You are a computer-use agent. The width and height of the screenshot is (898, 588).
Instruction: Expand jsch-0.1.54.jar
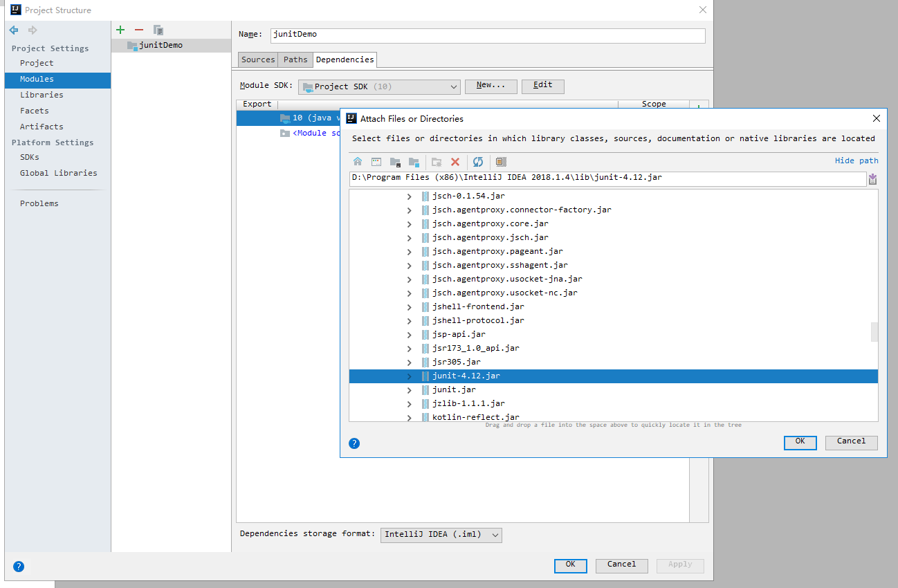409,196
